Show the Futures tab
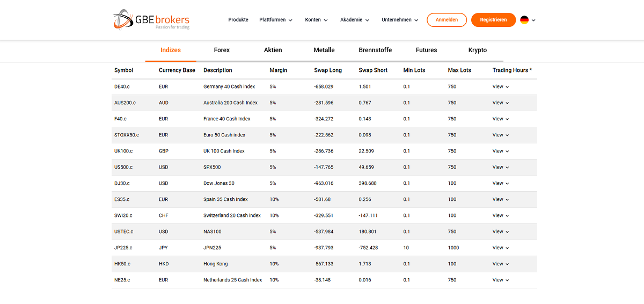Screen dimensions: 644x304 point(426,50)
